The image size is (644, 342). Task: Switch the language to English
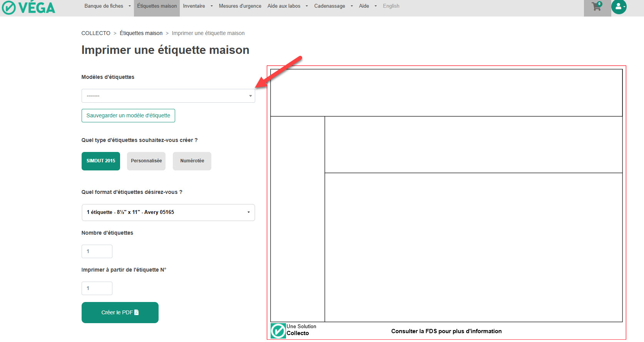[x=391, y=6]
